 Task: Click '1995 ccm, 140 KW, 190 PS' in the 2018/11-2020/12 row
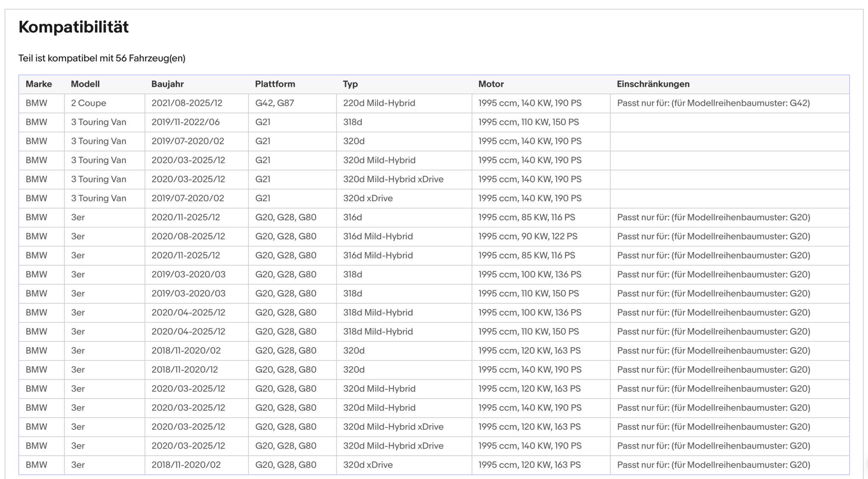click(x=530, y=370)
